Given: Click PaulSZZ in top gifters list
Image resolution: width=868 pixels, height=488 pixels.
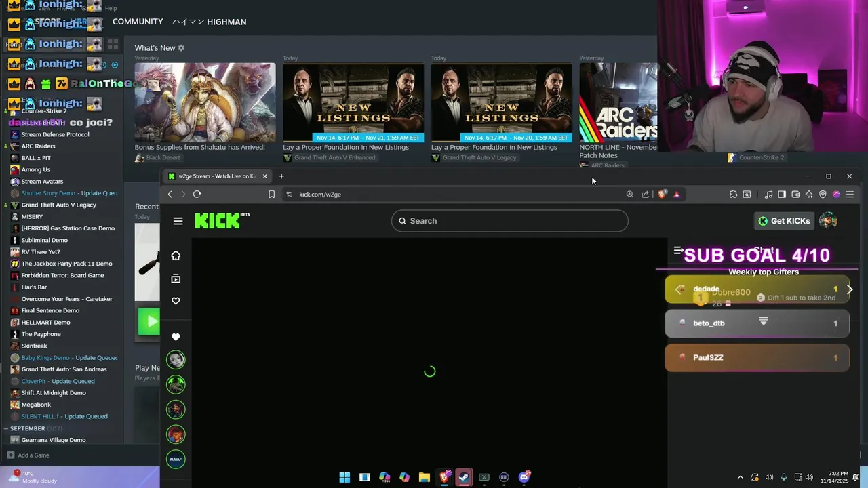Looking at the screenshot, I should click(x=757, y=358).
